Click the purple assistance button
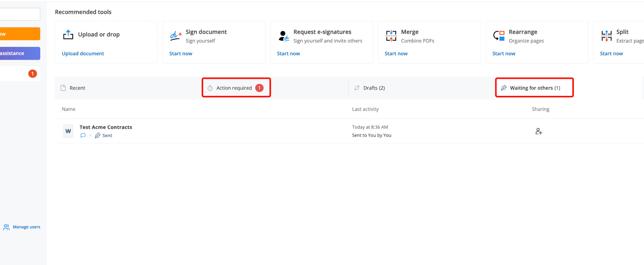Image resolution: width=644 pixels, height=265 pixels. tap(20, 53)
